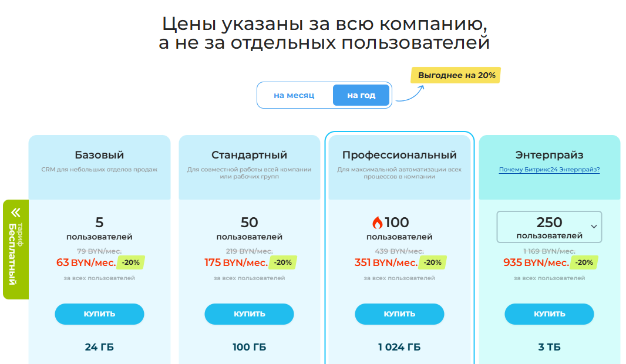Click the -20% badge on the Стандартный plan
The image size is (626, 364).
click(282, 262)
